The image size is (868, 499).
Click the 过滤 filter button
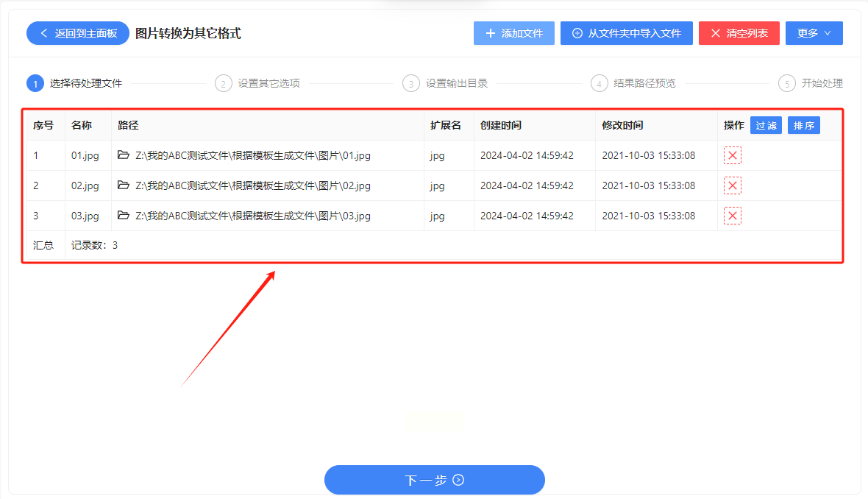pos(766,125)
